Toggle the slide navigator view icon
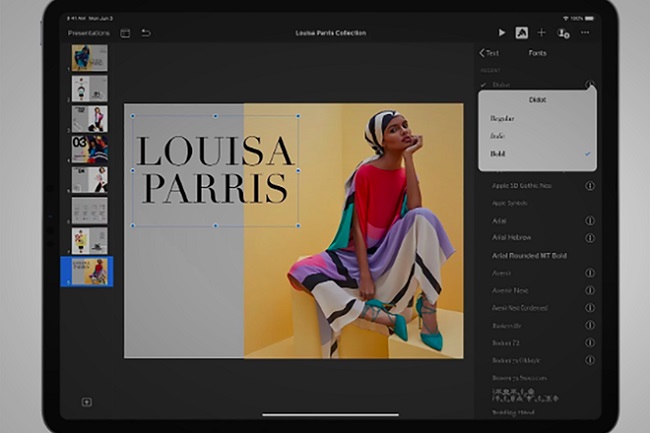Image resolution: width=650 pixels, height=433 pixels. (x=125, y=33)
